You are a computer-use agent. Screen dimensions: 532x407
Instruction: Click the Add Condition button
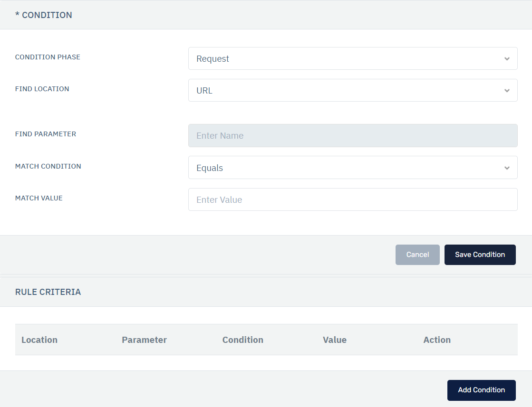(481, 390)
